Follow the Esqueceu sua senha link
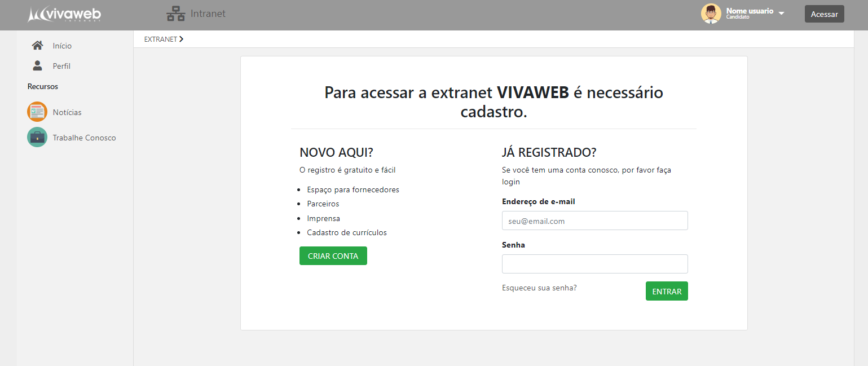This screenshot has width=868, height=366. pyautogui.click(x=539, y=288)
